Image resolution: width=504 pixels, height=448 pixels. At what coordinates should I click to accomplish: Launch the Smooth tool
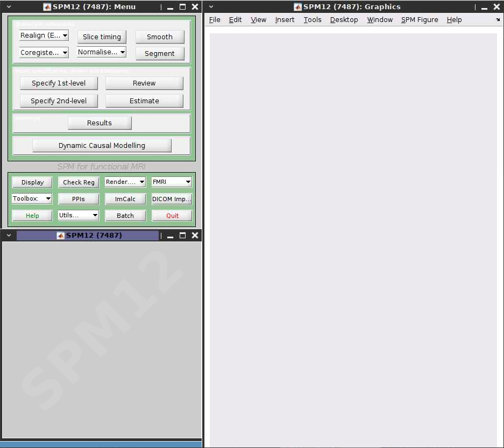coord(160,37)
